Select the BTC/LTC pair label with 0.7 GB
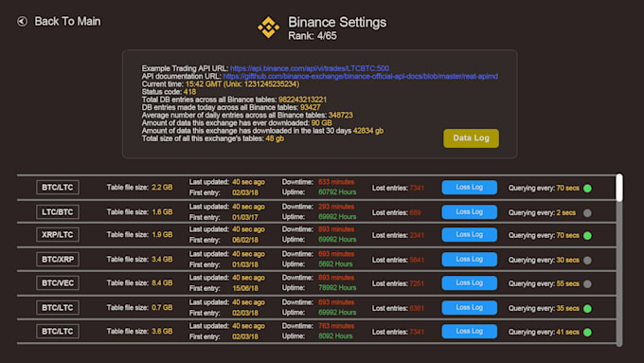The height and width of the screenshot is (363, 644). tap(58, 307)
